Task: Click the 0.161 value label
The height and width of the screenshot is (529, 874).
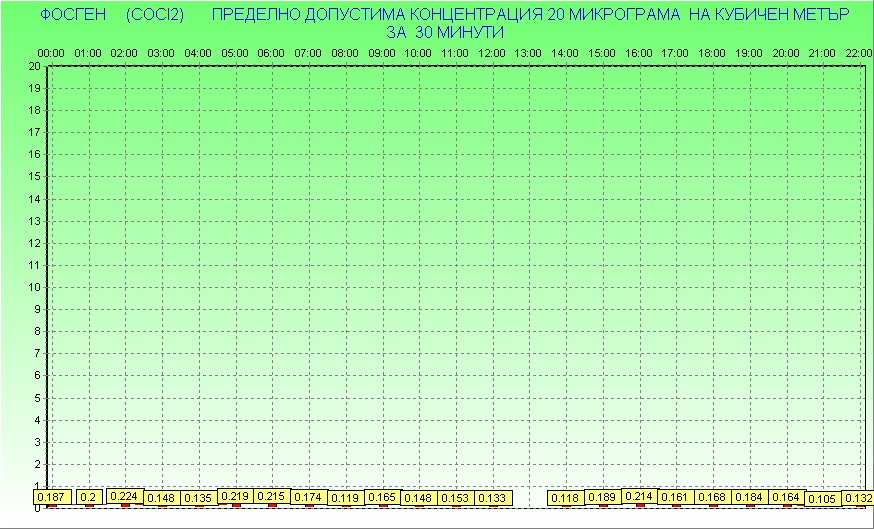Action: (676, 497)
